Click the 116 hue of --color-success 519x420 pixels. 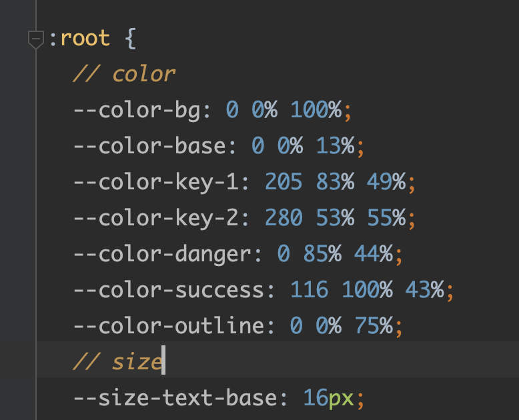309,290
